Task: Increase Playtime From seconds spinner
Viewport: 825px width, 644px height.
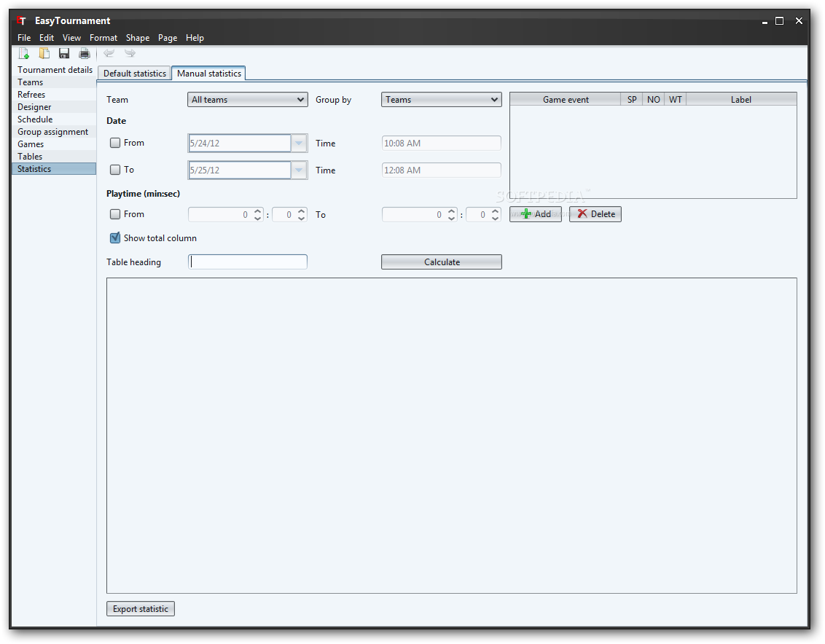Action: (302, 211)
